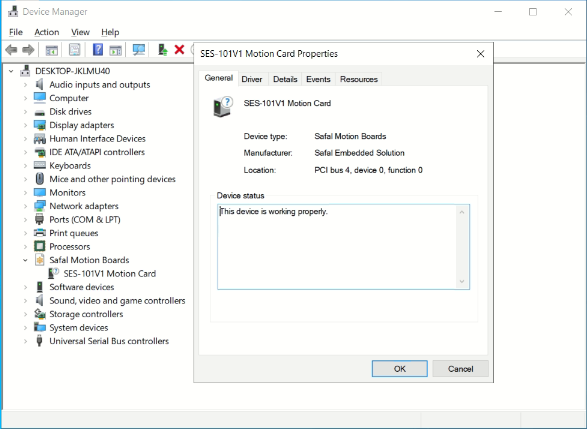Close the Motion Card Properties dialog
Viewport: 587px width, 429px height.
pyautogui.click(x=480, y=54)
